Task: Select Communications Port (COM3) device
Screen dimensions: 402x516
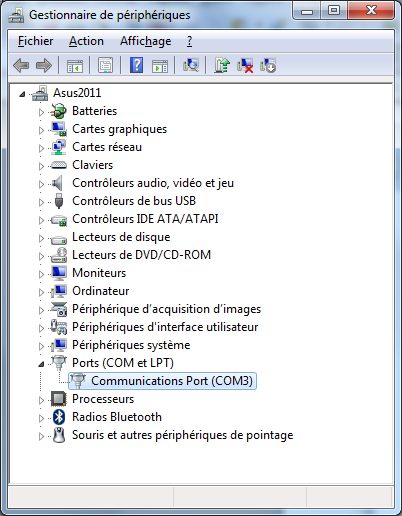Action: coord(163,381)
